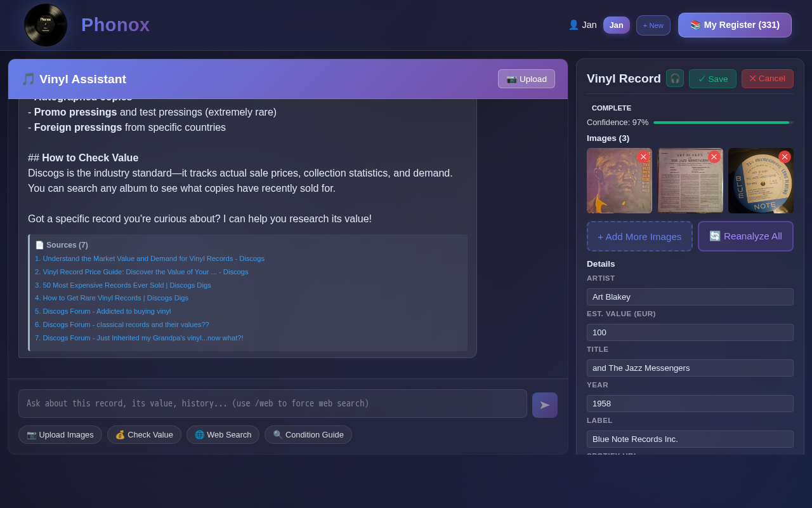Trigger Web Search quick action
Screen dimensions: 812x508
coord(223,435)
